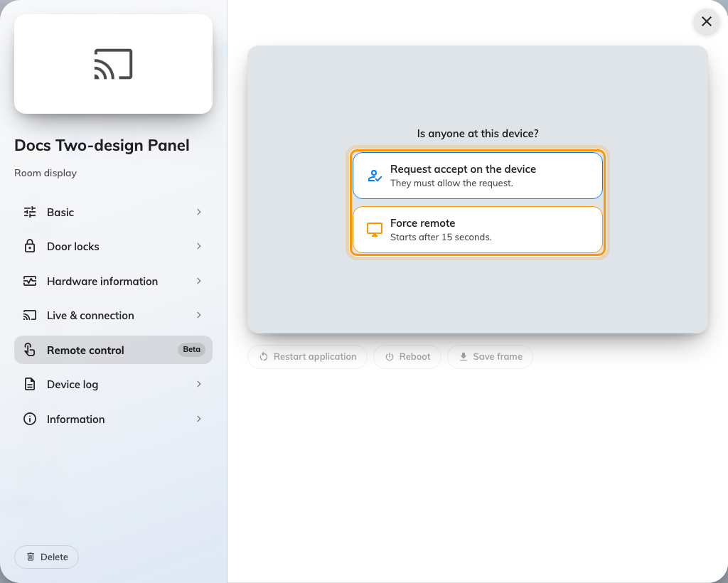Screen dimensions: 728x583
Task: Expand the Basic section chevron
Action: (x=199, y=212)
